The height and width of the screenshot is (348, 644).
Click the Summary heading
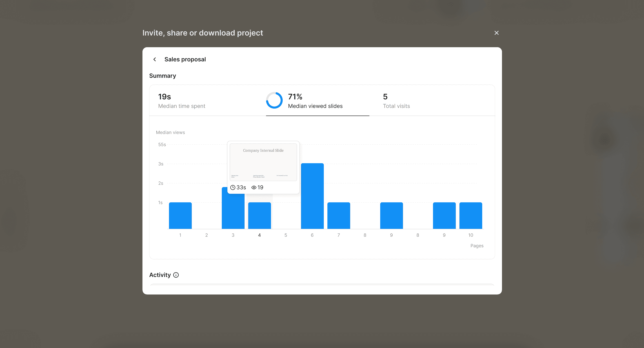tap(162, 76)
